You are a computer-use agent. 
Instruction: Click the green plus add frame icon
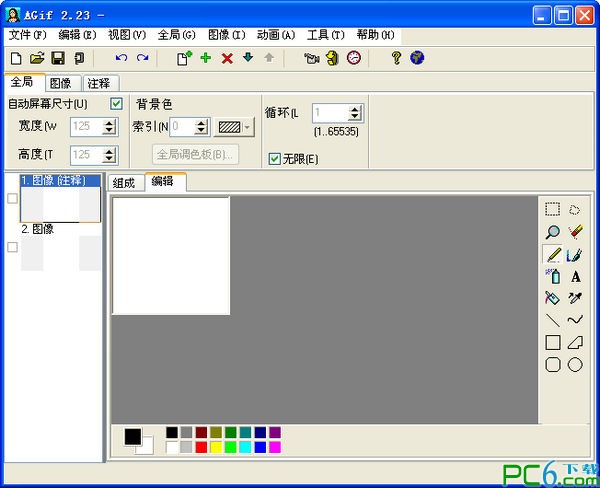tap(206, 58)
